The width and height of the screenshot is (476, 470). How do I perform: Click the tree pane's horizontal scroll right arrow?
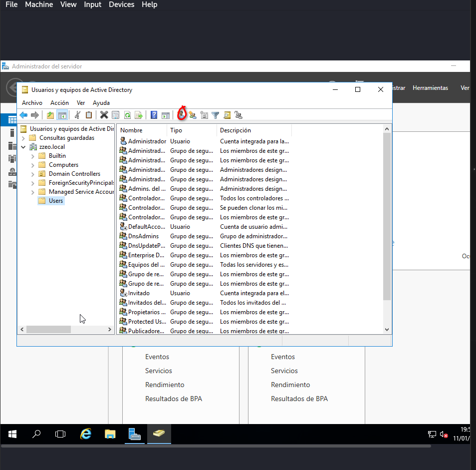(x=110, y=330)
